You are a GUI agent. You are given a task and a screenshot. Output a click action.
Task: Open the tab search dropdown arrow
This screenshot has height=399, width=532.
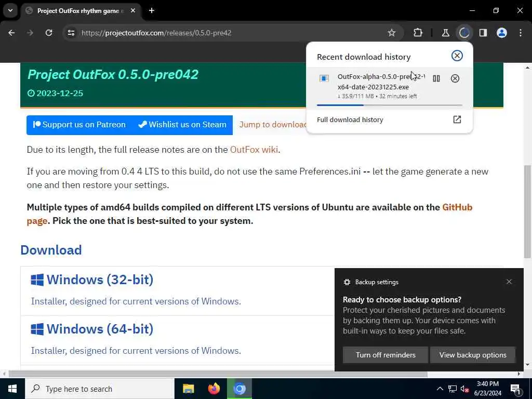point(10,10)
